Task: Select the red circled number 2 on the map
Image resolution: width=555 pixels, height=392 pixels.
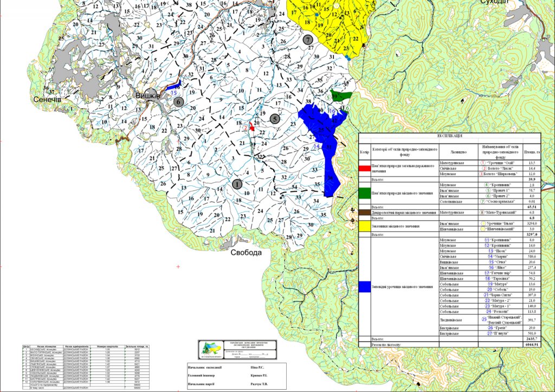Action: click(x=246, y=128)
